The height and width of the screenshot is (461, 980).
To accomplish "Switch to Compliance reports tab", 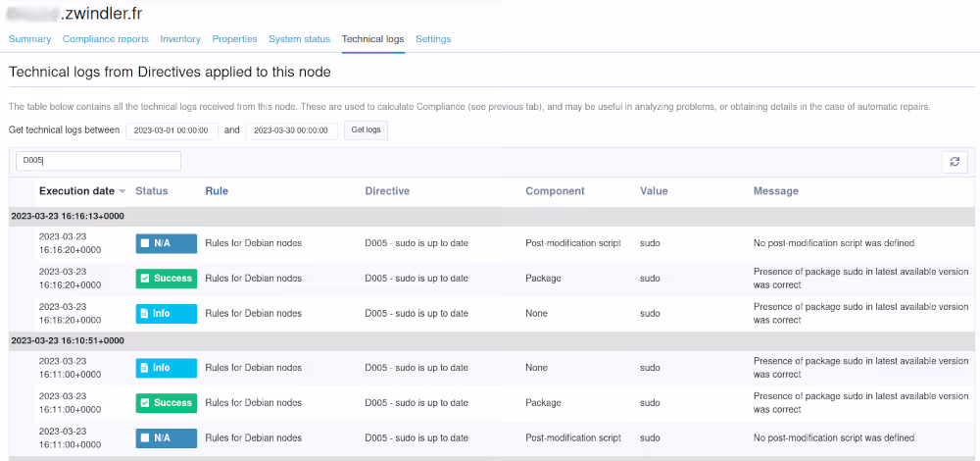I will tap(106, 39).
